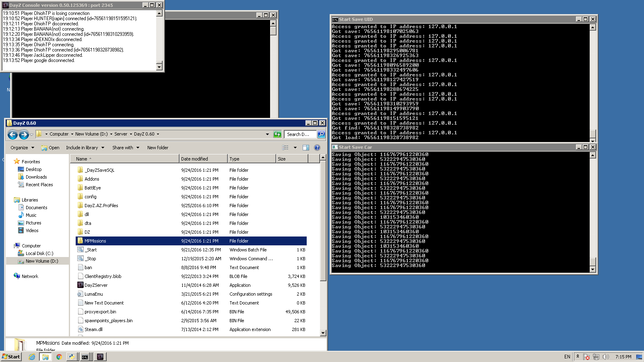This screenshot has width=644, height=362.
Task: Click the Server breadcrumb segment
Action: pyautogui.click(x=121, y=134)
